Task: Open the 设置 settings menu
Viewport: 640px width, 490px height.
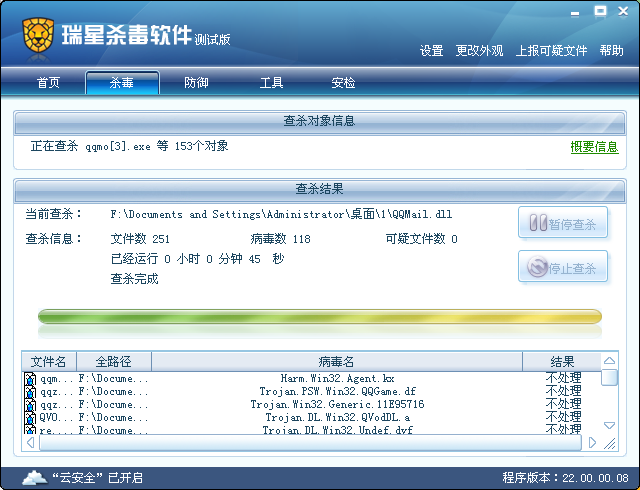Action: coord(431,51)
